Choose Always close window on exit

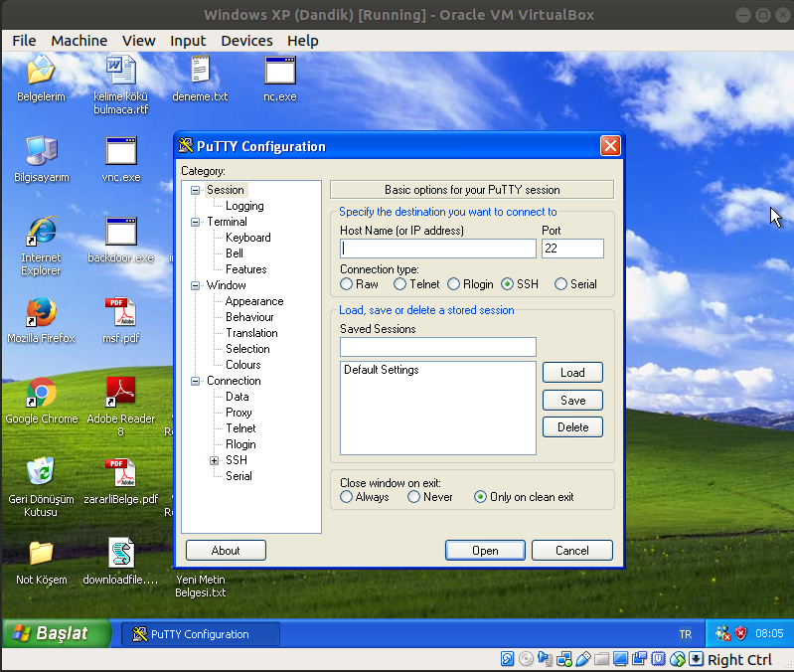click(x=365, y=497)
